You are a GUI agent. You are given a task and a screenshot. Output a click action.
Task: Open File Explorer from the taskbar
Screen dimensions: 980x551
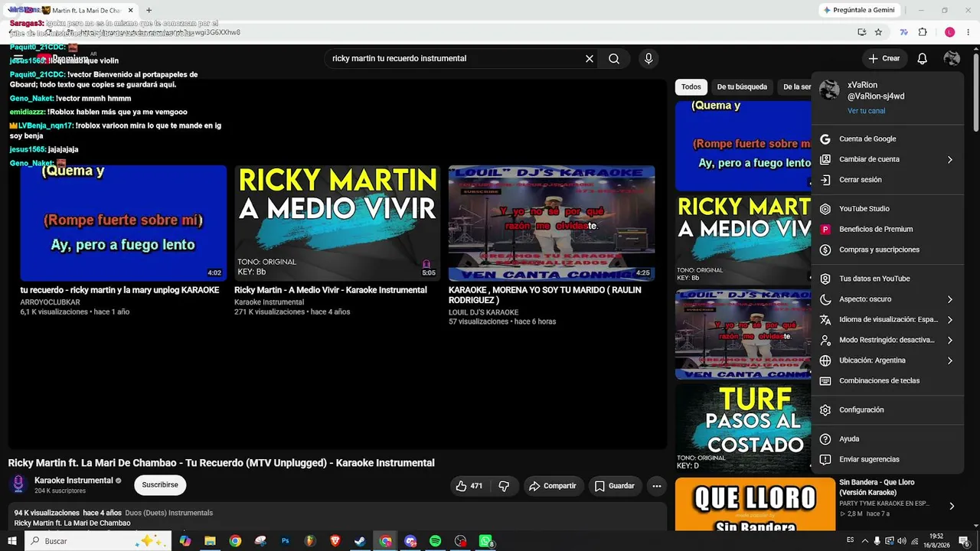[210, 541]
